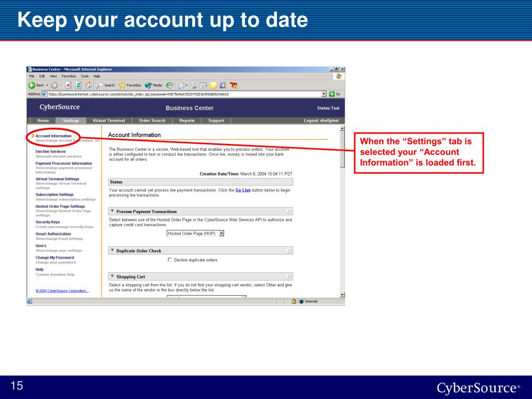Click the Research icon in toolbar
532x399 pixels.
pyautogui.click(x=223, y=85)
